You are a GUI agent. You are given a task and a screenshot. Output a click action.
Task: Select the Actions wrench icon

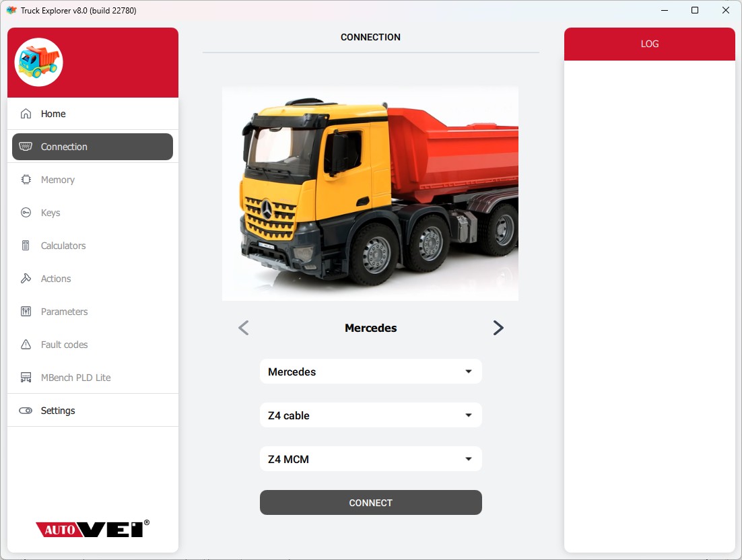tap(24, 278)
